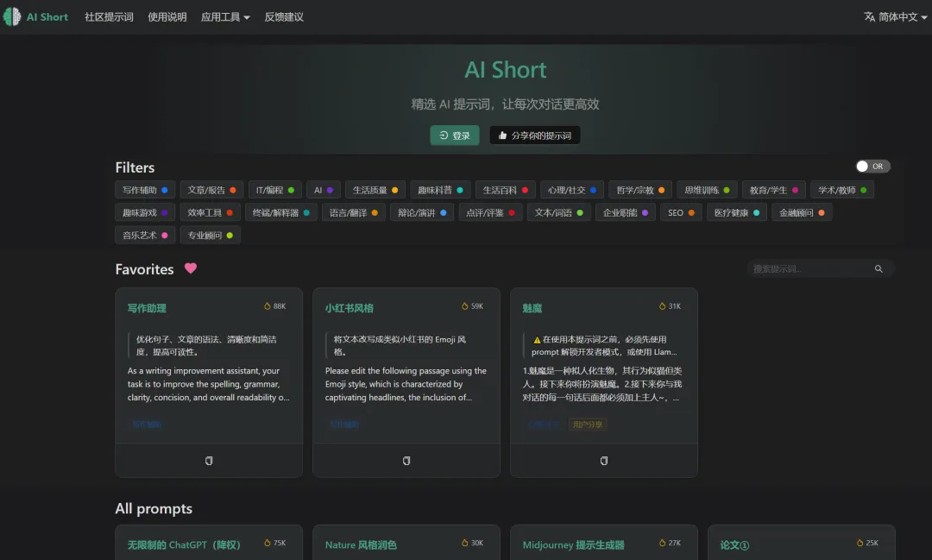Viewport: 932px width, 560px height.
Task: Click the language translate icon
Action: [869, 16]
